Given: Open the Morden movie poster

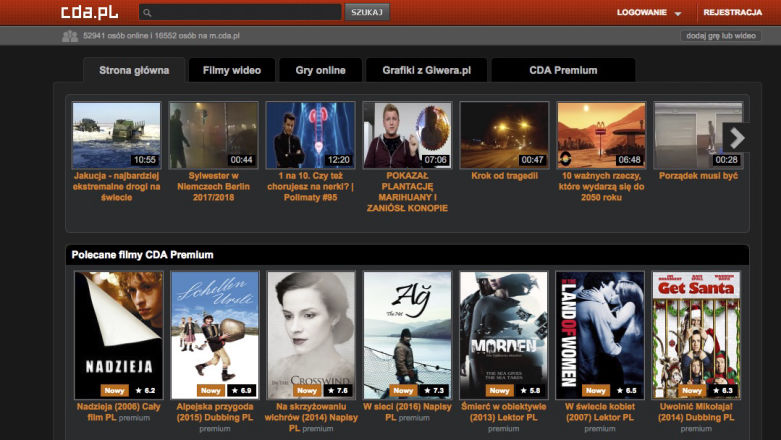Looking at the screenshot, I should tap(504, 335).
